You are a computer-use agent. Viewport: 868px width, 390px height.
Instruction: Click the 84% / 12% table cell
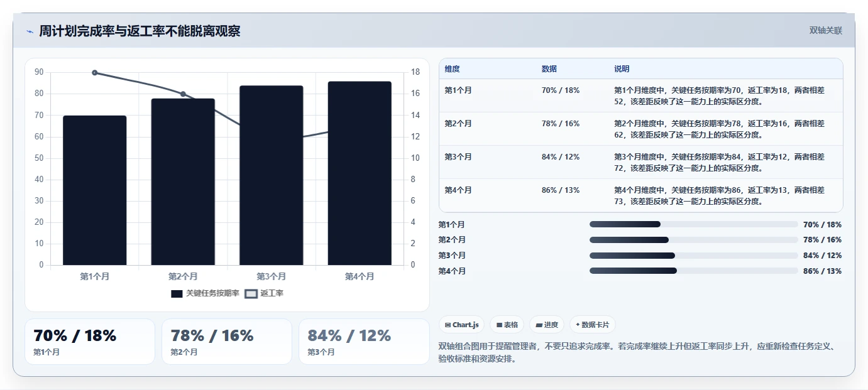561,157
